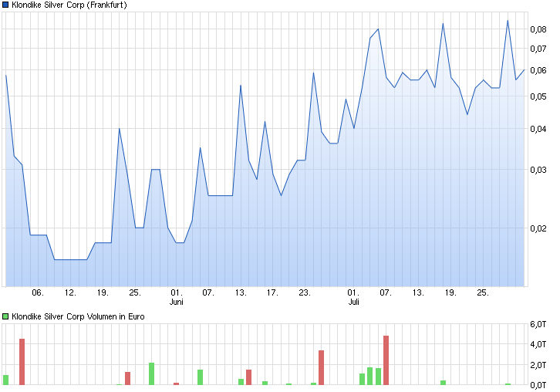Click the 2,0T volume axis label
This screenshot has width=560, height=392.
pos(538,365)
